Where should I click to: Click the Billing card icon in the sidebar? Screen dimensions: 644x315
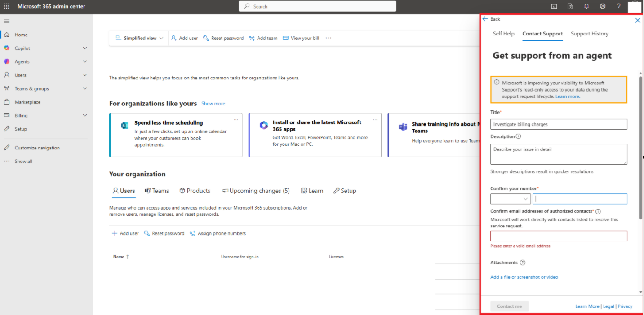click(7, 115)
